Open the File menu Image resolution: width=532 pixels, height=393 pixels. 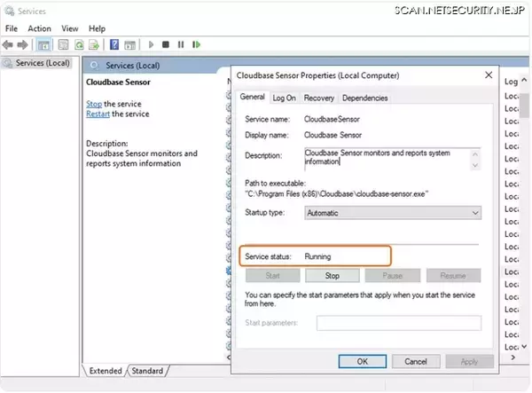[x=12, y=28]
